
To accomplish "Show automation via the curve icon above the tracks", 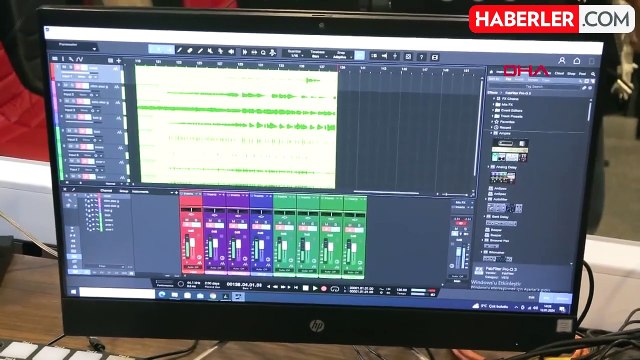I will 80,60.
